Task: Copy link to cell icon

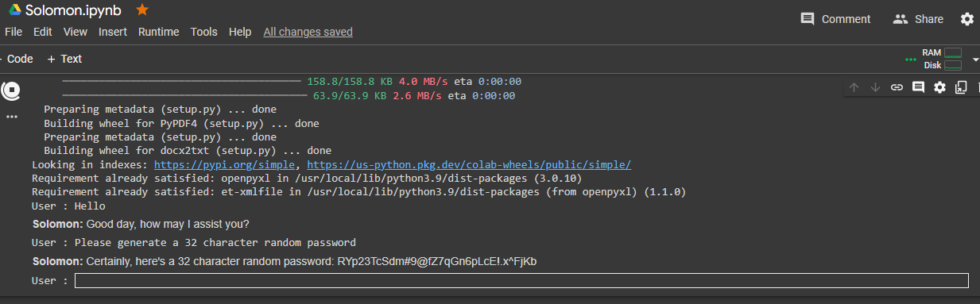Action: click(897, 87)
